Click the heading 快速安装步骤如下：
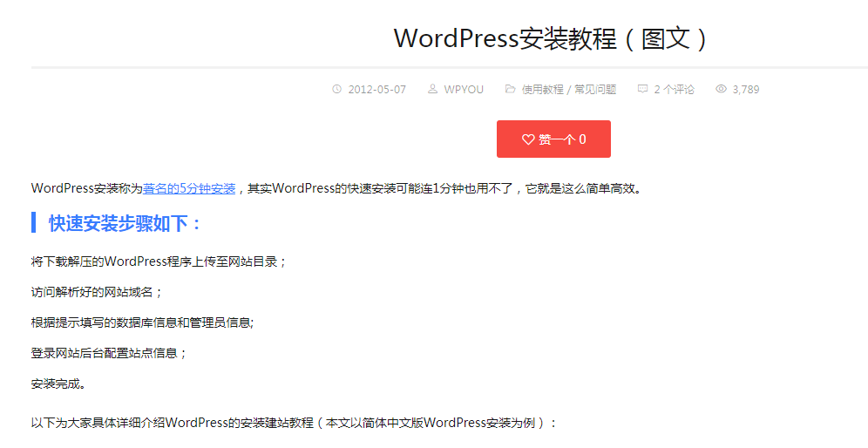Image resolution: width=868 pixels, height=448 pixels. click(125, 223)
